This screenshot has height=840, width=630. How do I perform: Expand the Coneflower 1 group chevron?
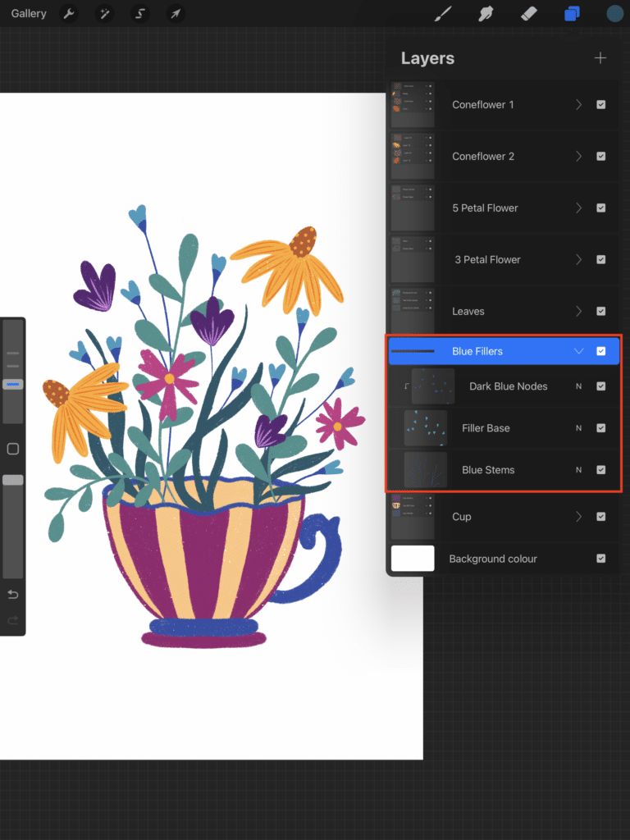tap(578, 104)
